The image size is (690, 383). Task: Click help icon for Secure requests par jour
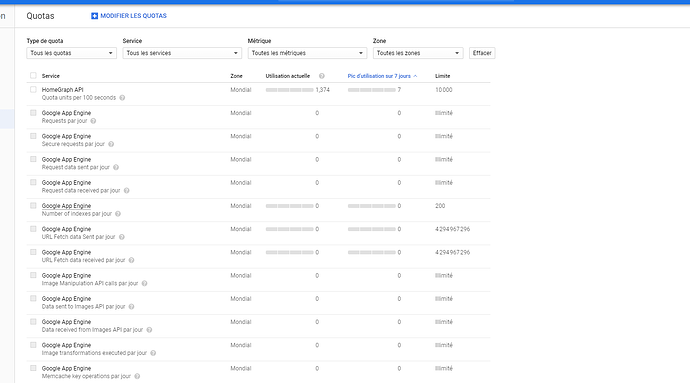coord(111,144)
